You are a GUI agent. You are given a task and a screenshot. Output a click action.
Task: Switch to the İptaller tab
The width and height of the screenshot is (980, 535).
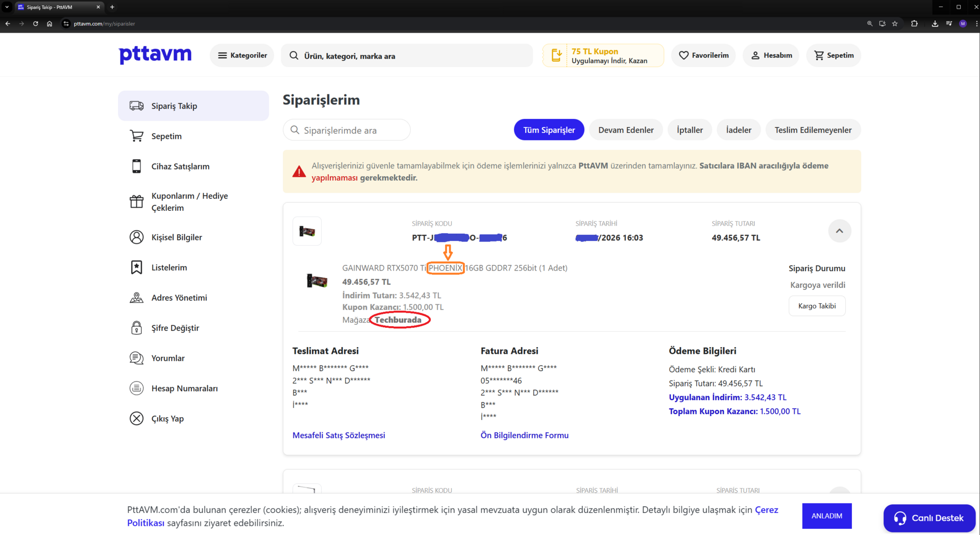(x=690, y=130)
